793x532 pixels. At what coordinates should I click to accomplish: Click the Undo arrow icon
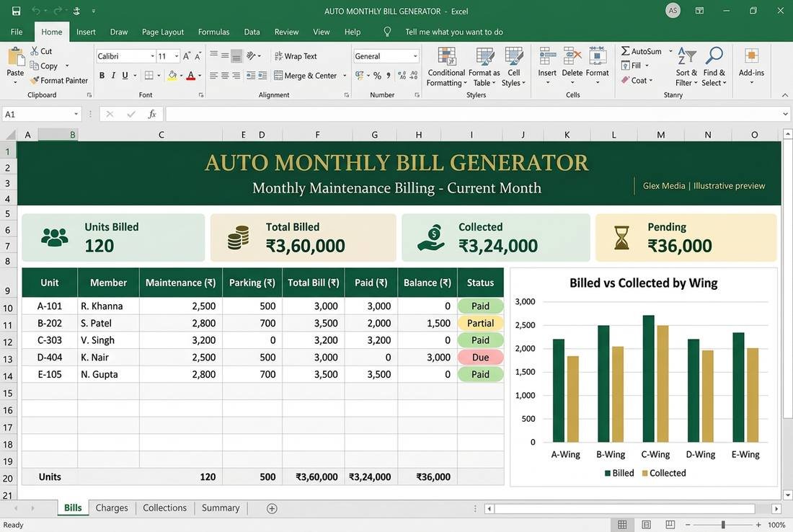click(x=35, y=11)
